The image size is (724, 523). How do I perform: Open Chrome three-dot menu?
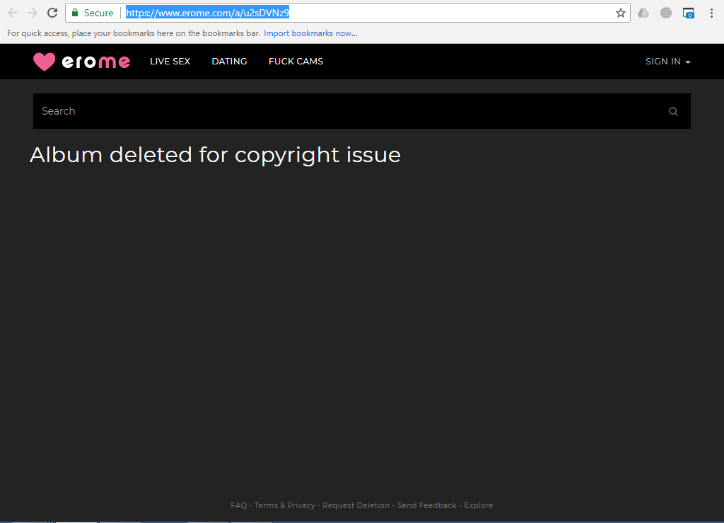(711, 13)
